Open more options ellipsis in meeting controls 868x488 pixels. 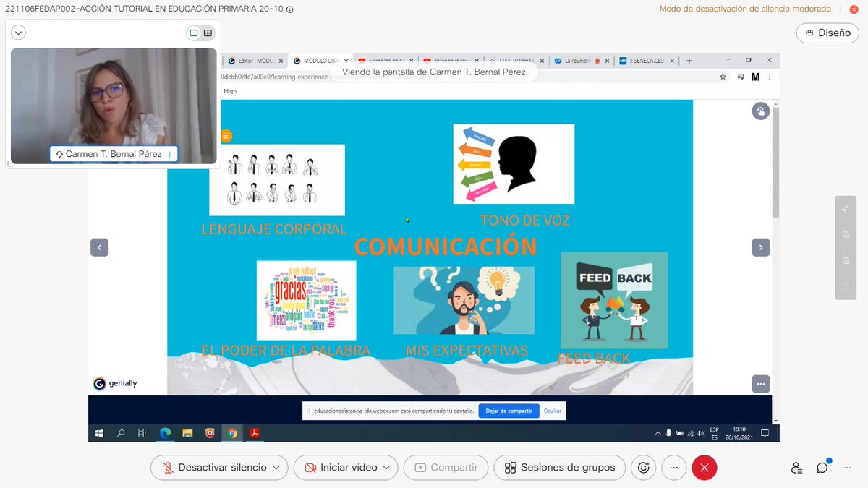click(x=673, y=468)
